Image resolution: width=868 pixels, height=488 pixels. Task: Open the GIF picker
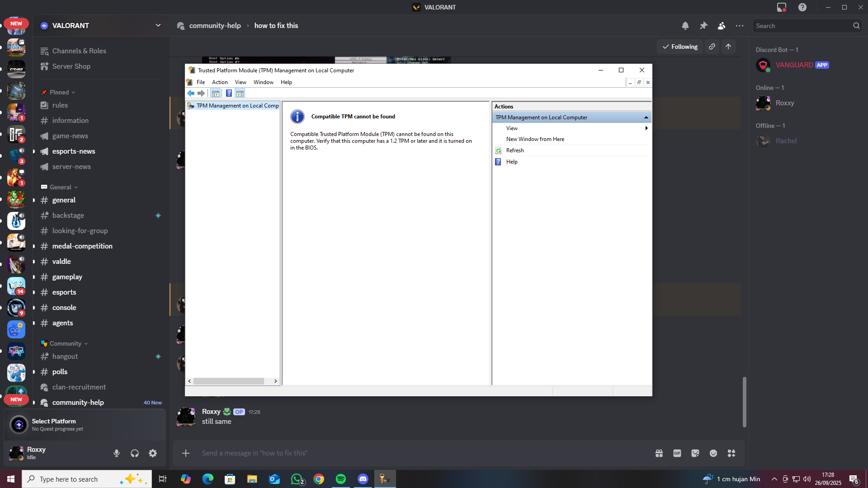point(677,453)
